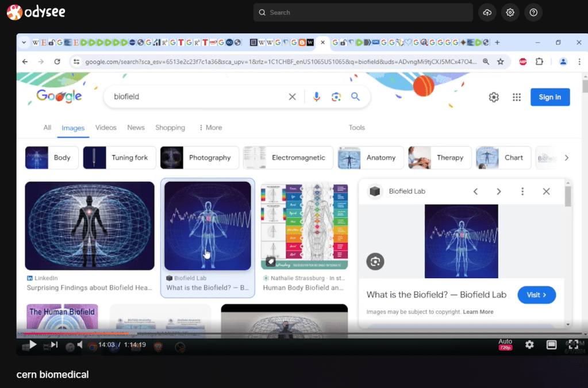Enter fullscreen video mode
Screen dimensions: 588x388
[573, 345]
